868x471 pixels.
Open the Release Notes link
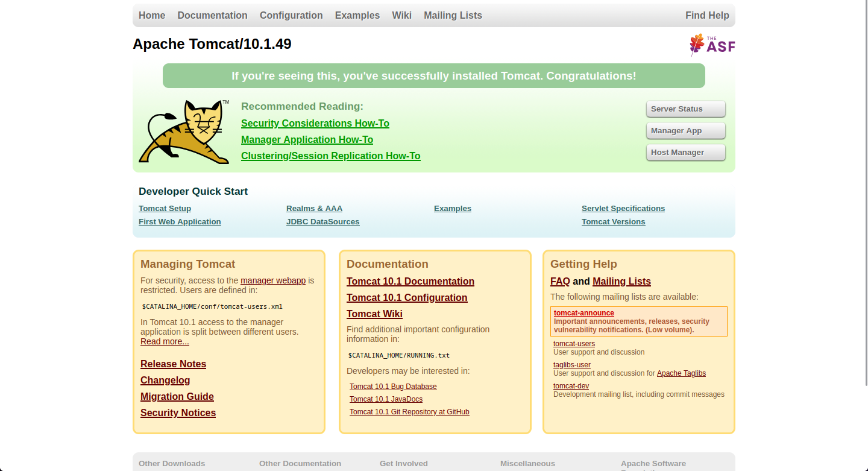[173, 364]
